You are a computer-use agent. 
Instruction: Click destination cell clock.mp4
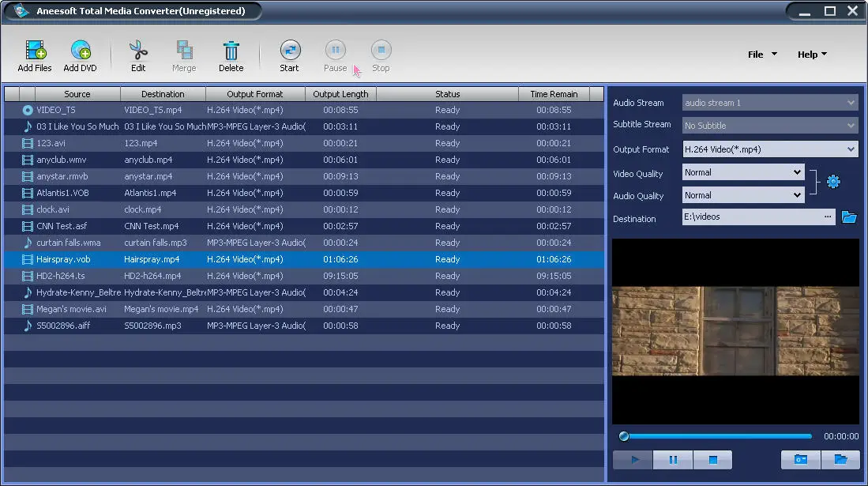coord(143,209)
